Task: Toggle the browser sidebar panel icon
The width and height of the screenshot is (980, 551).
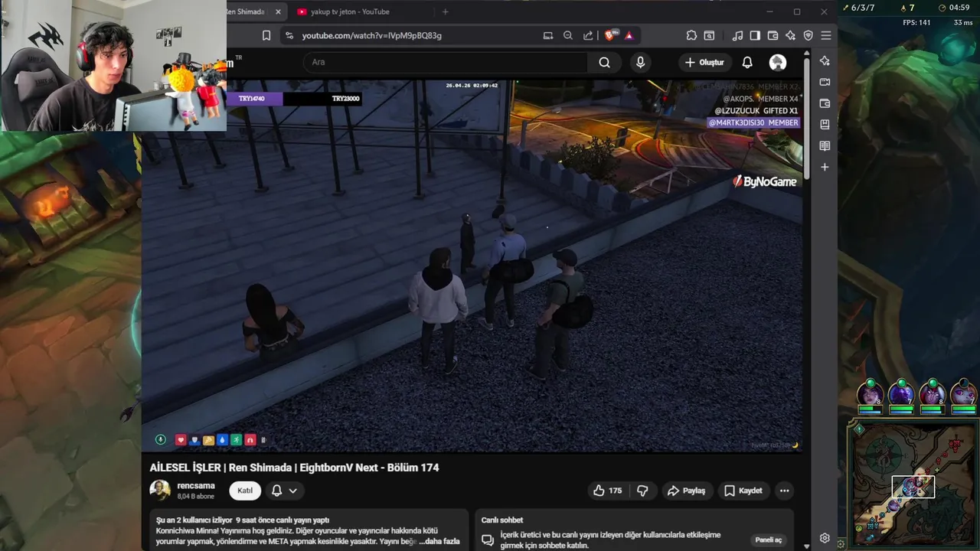Action: coord(755,35)
